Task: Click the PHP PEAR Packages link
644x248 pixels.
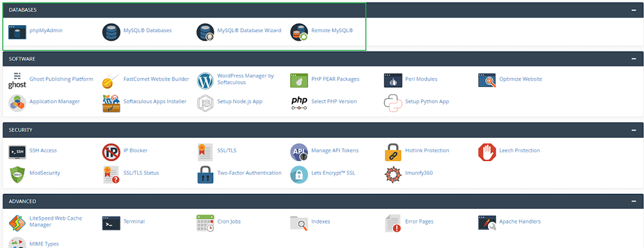Action: (x=335, y=79)
